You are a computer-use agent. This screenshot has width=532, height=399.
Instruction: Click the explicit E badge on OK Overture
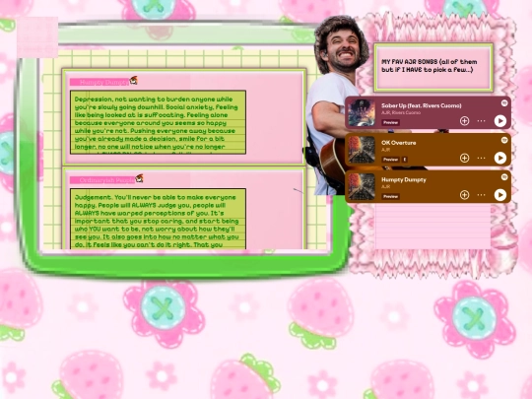tap(405, 160)
